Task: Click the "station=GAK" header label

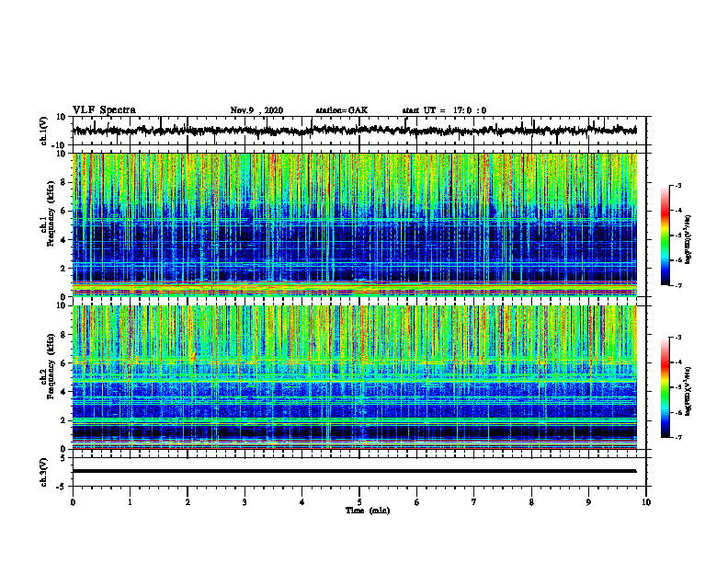Action: [342, 110]
